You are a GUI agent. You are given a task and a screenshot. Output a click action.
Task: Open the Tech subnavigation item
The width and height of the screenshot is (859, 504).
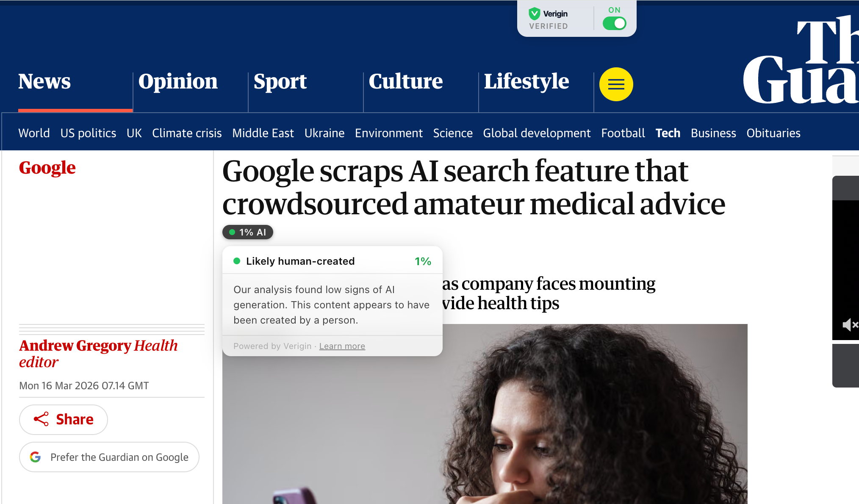tap(668, 133)
